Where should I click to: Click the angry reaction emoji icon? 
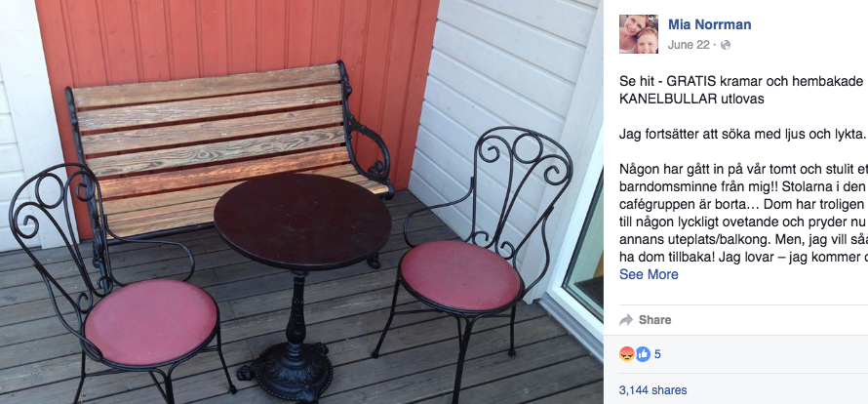627,354
